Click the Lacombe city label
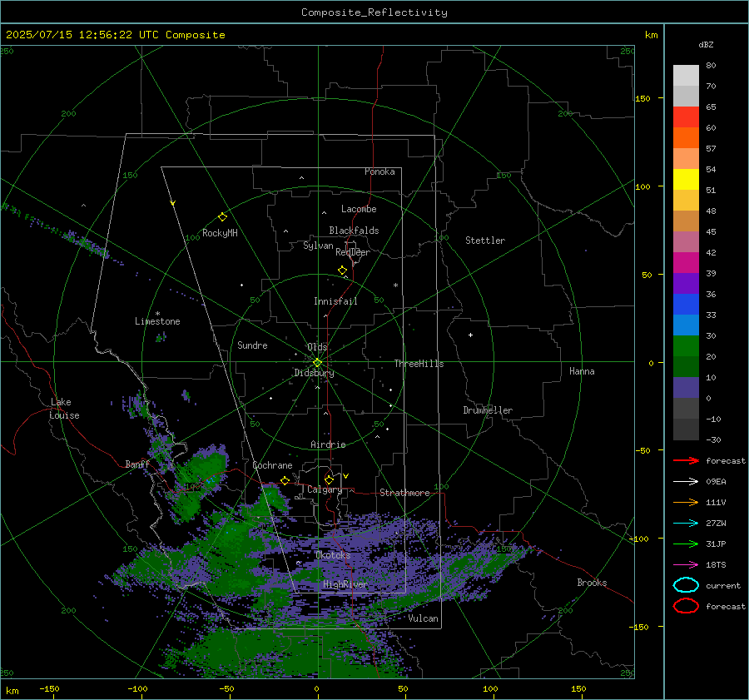The image size is (749, 700). pos(359,209)
